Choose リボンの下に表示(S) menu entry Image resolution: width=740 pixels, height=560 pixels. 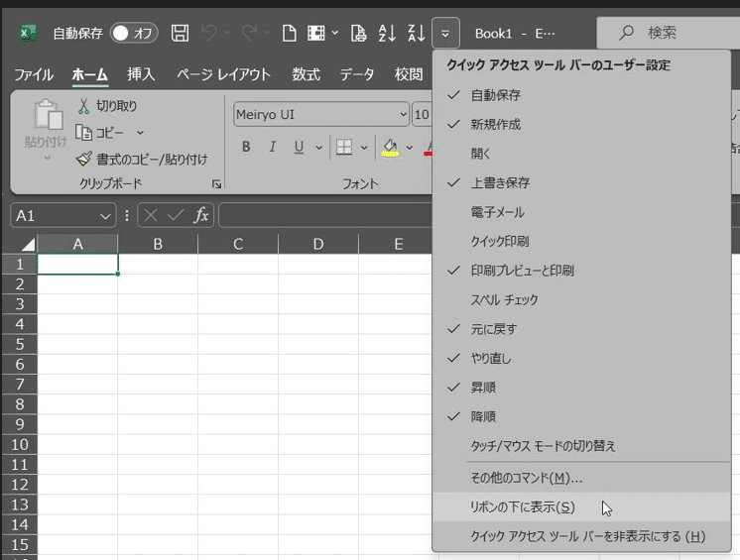(581, 507)
